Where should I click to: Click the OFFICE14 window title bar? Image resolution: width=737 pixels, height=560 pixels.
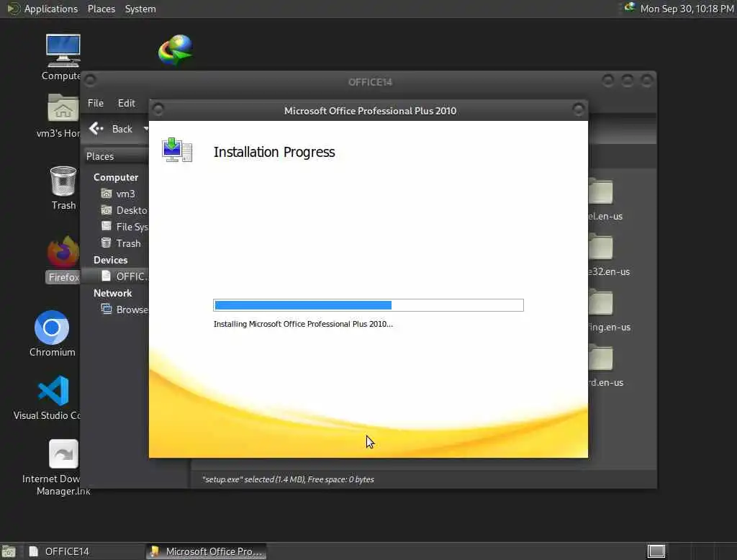[370, 82]
